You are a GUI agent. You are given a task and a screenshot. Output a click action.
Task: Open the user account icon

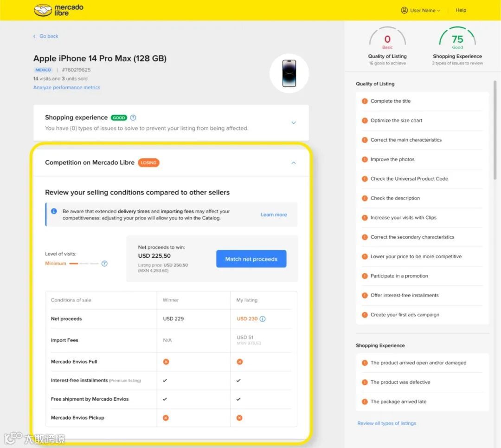[x=404, y=10]
